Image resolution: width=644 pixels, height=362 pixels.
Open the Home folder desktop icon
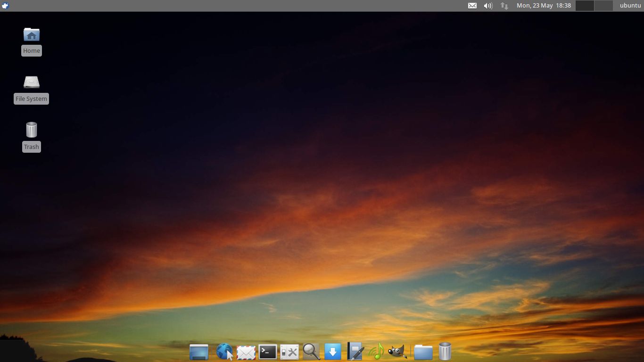[x=32, y=35]
